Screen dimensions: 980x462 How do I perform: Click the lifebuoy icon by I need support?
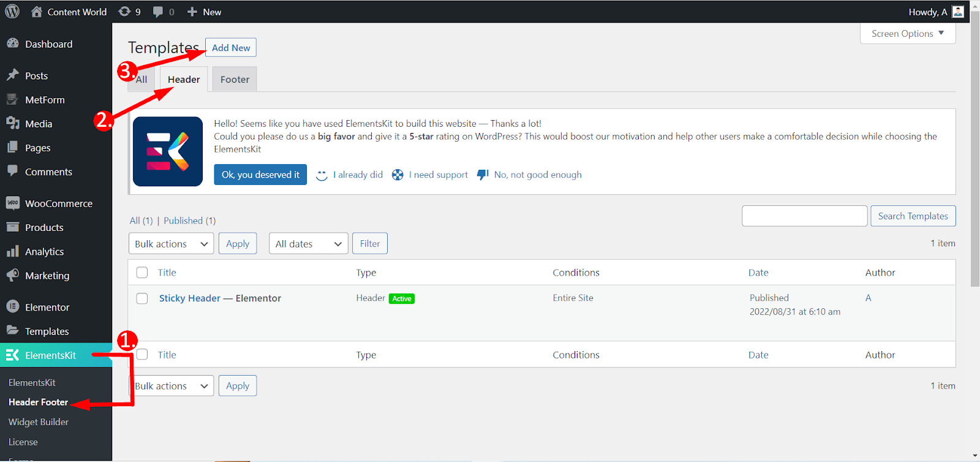(398, 175)
